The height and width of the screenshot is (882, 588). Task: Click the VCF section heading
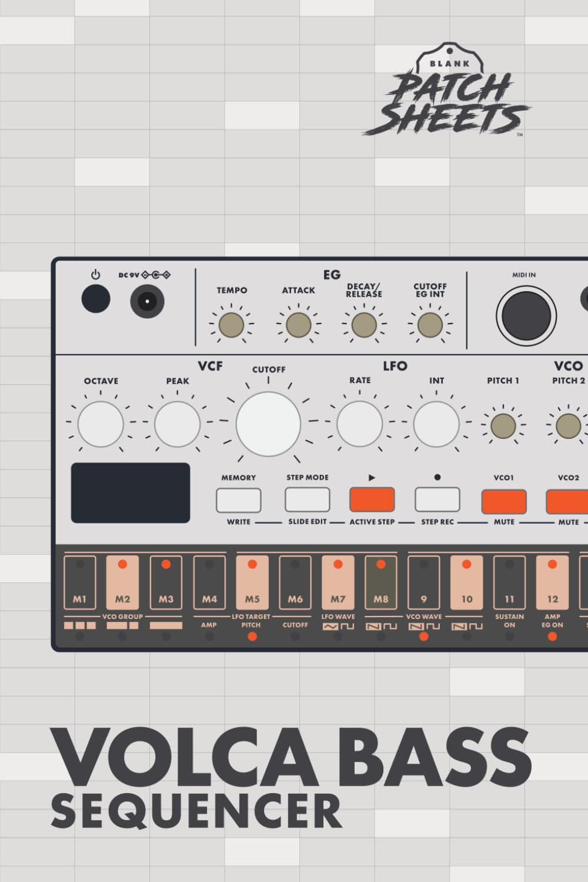coord(210,366)
